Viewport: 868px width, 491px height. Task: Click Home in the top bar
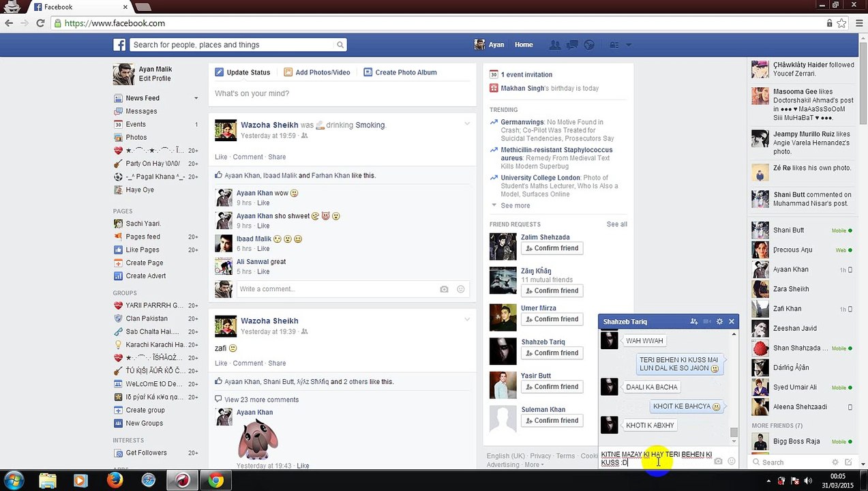coord(524,45)
